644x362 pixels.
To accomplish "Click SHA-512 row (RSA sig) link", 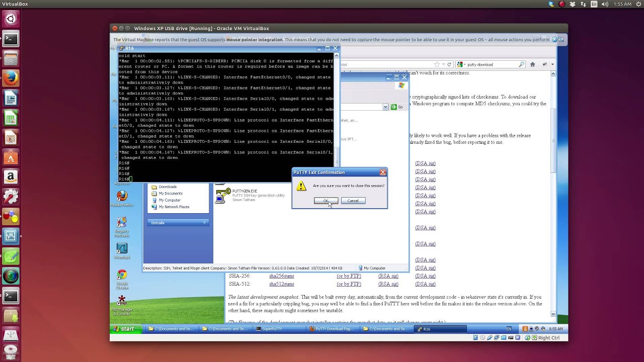I will tap(388, 284).
